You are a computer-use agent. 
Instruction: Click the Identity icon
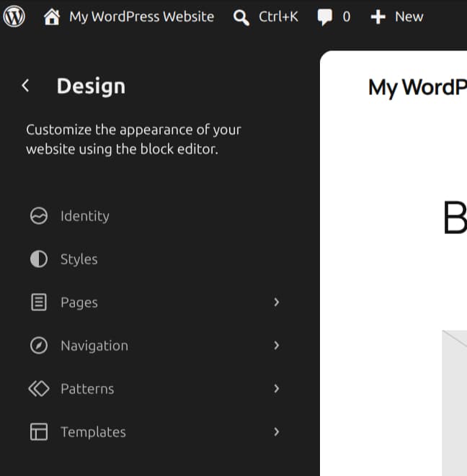[39, 216]
